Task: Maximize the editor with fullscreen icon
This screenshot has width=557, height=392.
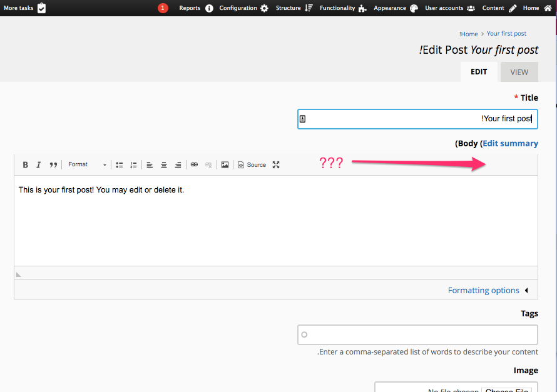Action: pos(276,164)
